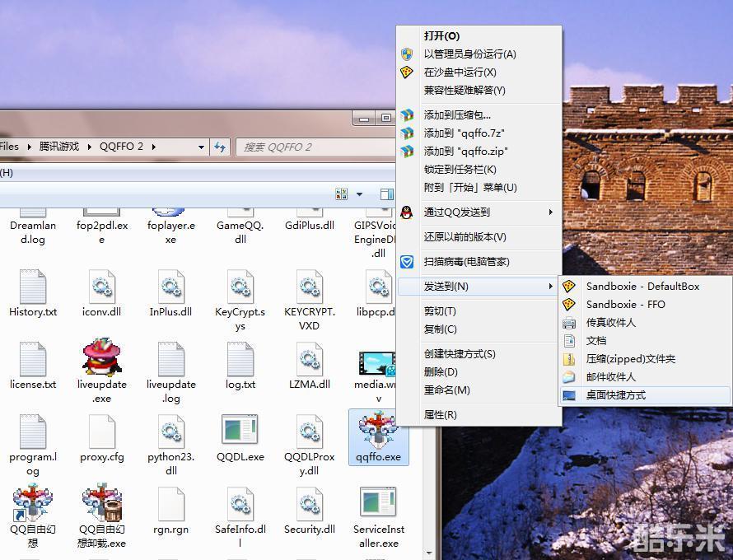Image resolution: width=733 pixels, height=560 pixels.
Task: Send to 邮件收件人
Action: [646, 376]
